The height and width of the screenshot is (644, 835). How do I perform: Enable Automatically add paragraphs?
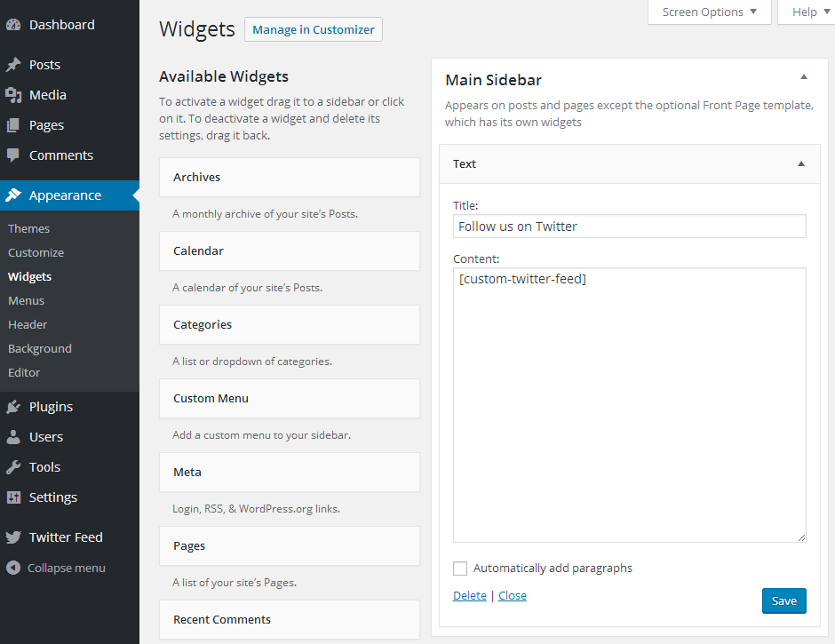point(459,568)
